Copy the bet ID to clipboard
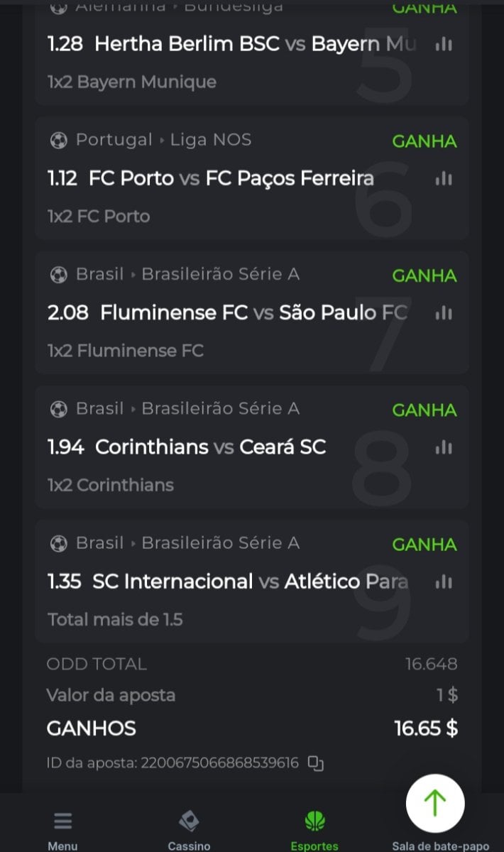Viewport: 504px width, 852px height. [316, 763]
